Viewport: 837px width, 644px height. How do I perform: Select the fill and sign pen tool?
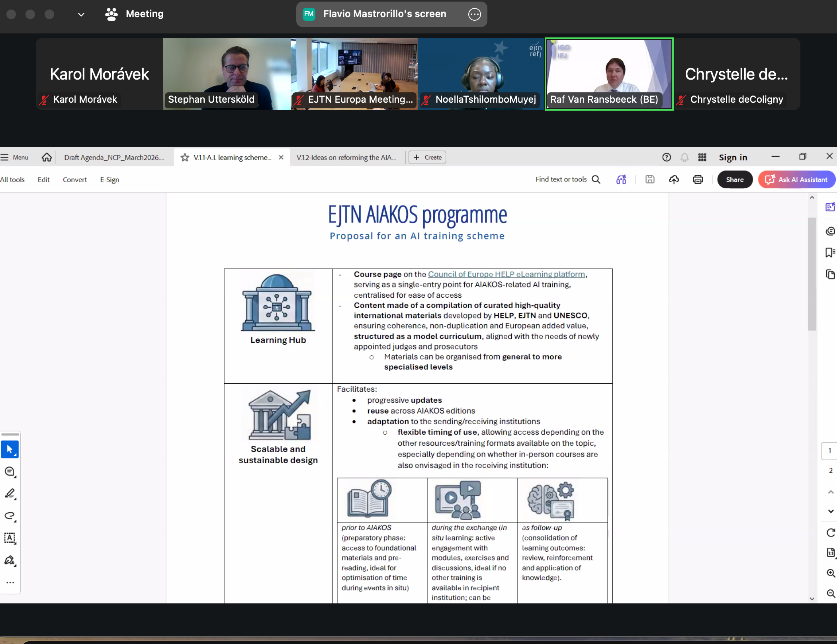[x=10, y=560]
